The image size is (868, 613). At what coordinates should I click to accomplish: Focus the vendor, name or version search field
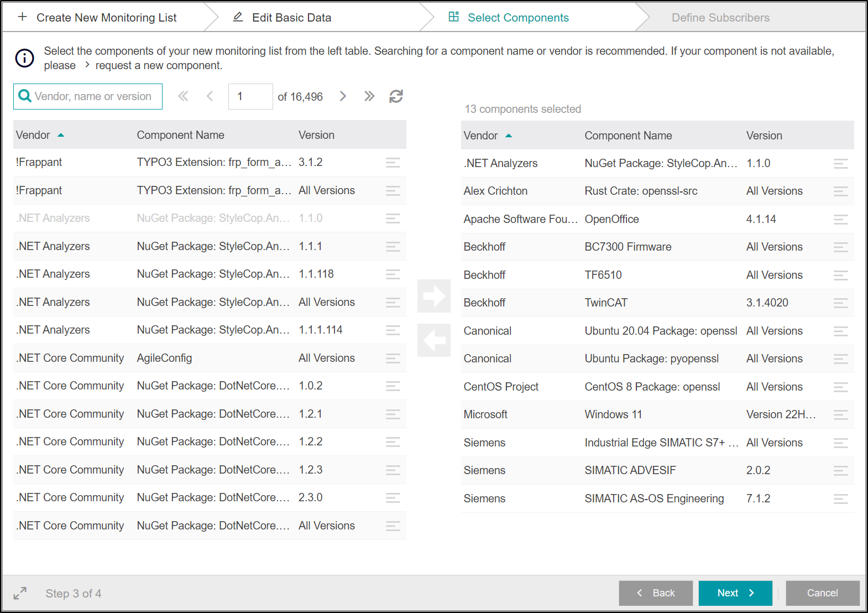click(88, 96)
